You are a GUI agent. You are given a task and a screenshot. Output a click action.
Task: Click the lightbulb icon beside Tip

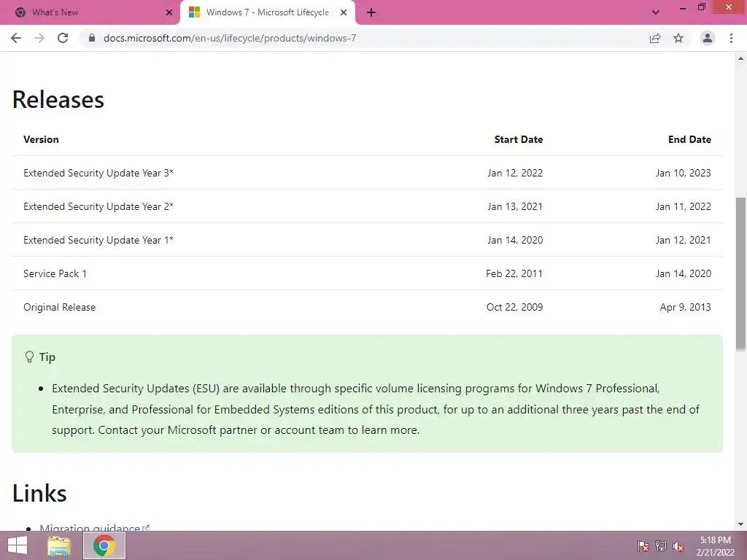29,357
